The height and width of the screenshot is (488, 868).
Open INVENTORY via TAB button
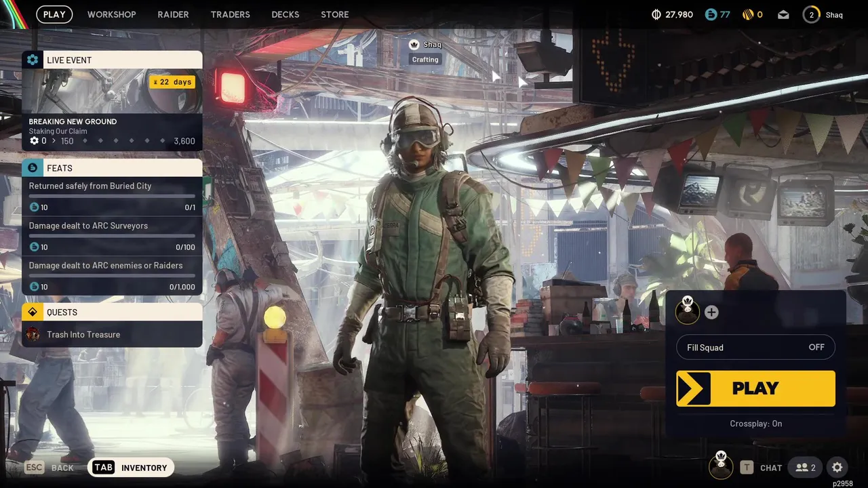(131, 468)
